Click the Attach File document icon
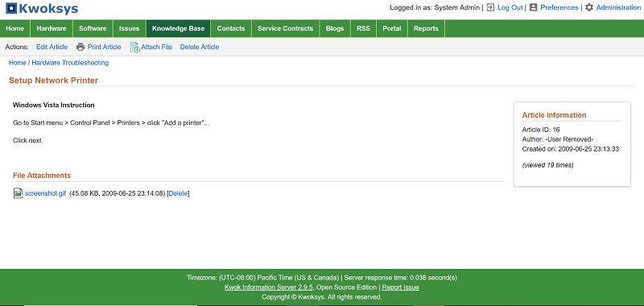 (134, 48)
